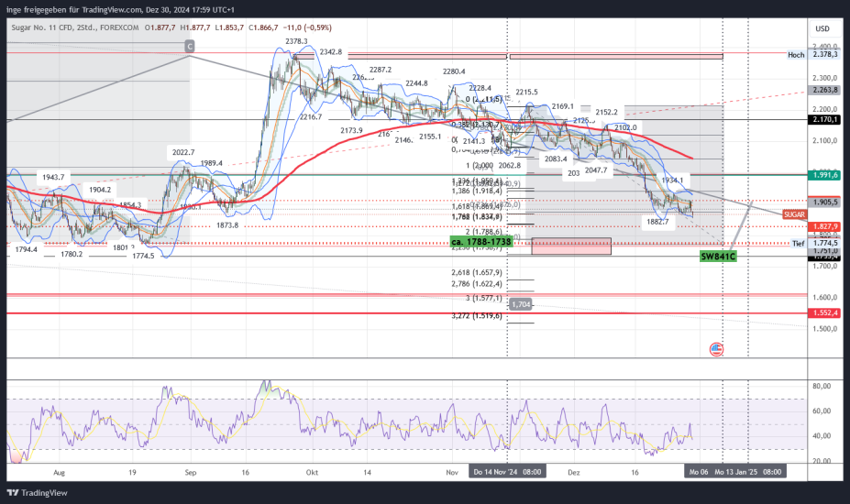Click the green SW841C label

tap(720, 257)
